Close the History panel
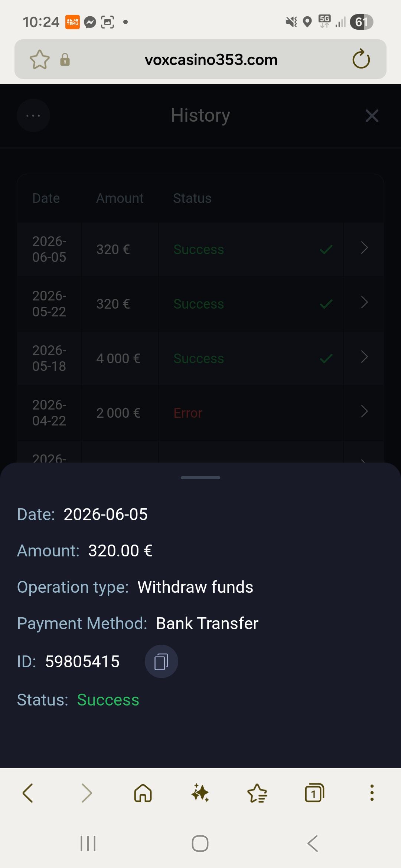The height and width of the screenshot is (868, 401). (372, 116)
